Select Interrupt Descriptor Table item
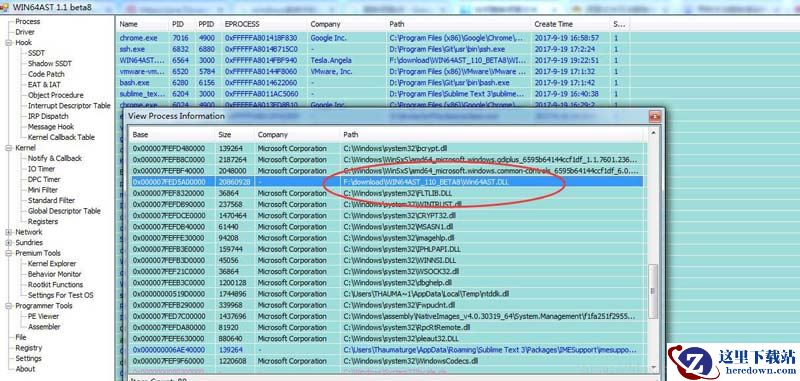The height and width of the screenshot is (381, 800). click(69, 106)
